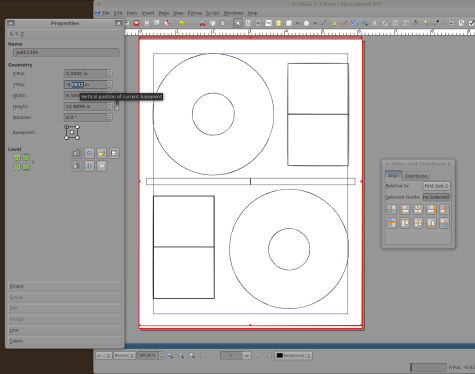Toggle Flip Vertically button in Properties
475x374 pixels.
89,166
